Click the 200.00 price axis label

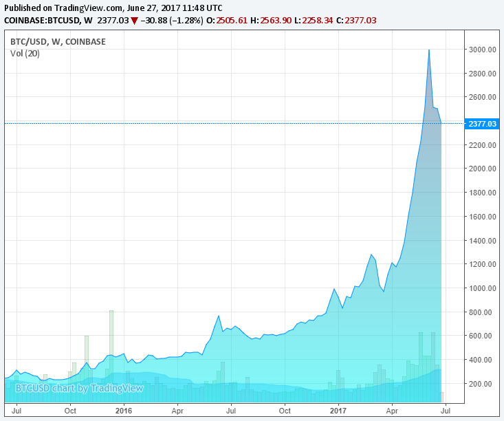480,384
